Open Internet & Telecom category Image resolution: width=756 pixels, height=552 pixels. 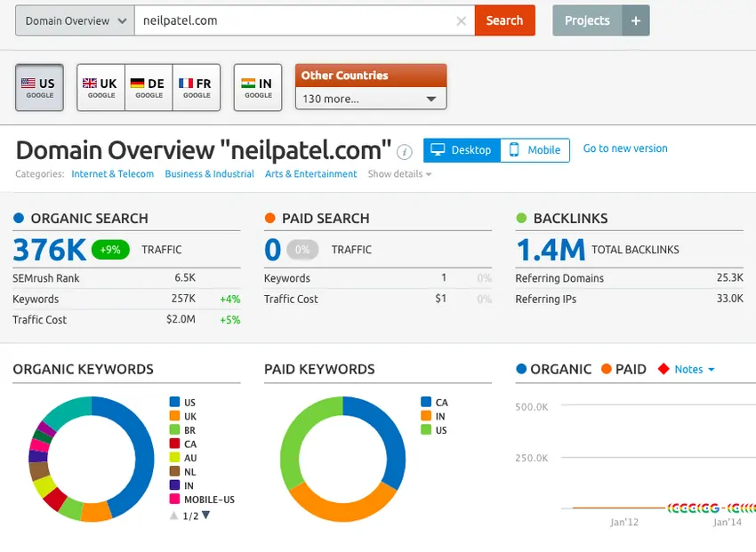pos(112,174)
